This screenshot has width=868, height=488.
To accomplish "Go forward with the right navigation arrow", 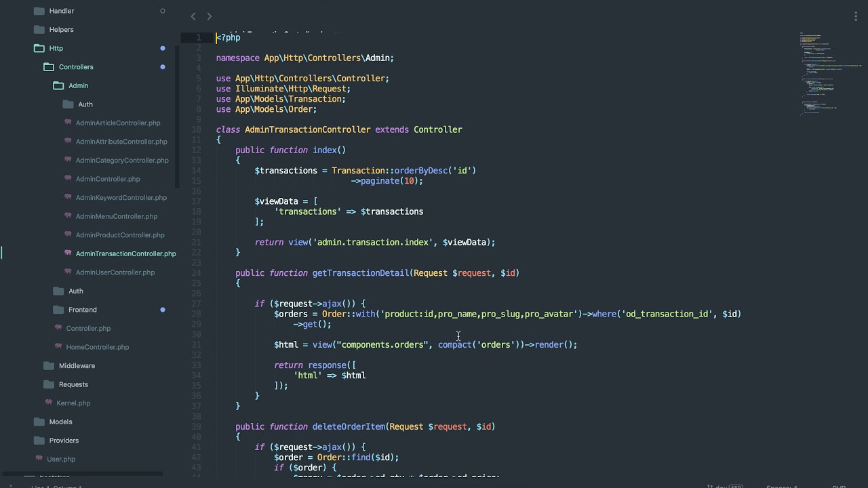I will click(209, 16).
